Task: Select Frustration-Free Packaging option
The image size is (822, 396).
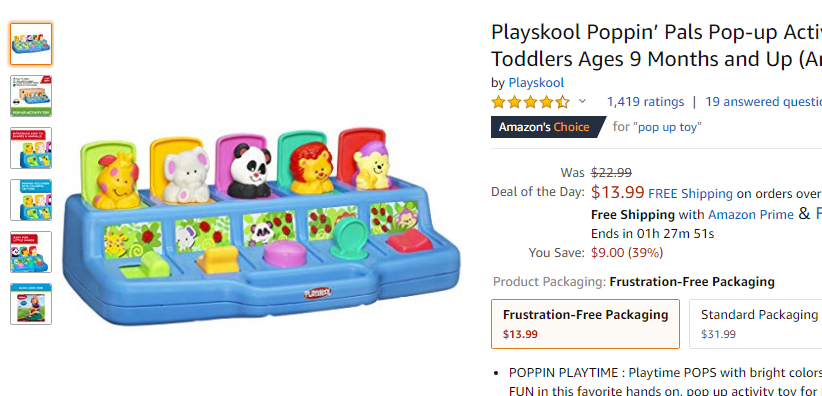Action: click(586, 324)
